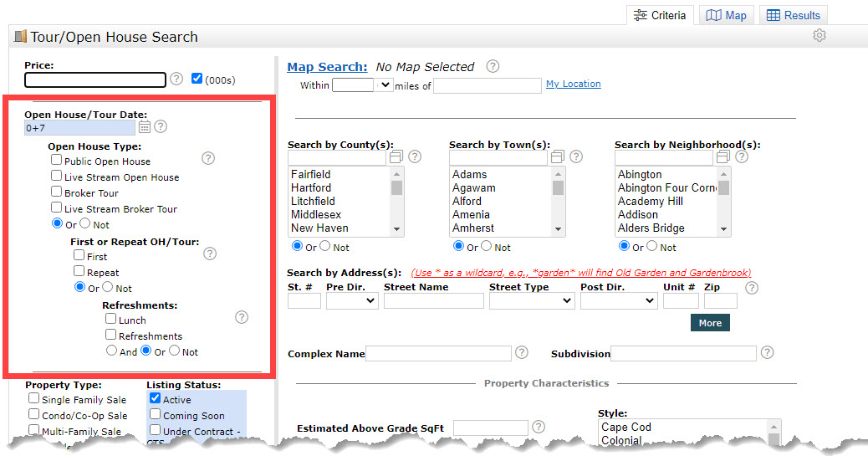The height and width of the screenshot is (456, 868).
Task: Open the neighborhood list picker icon
Action: pos(723,157)
